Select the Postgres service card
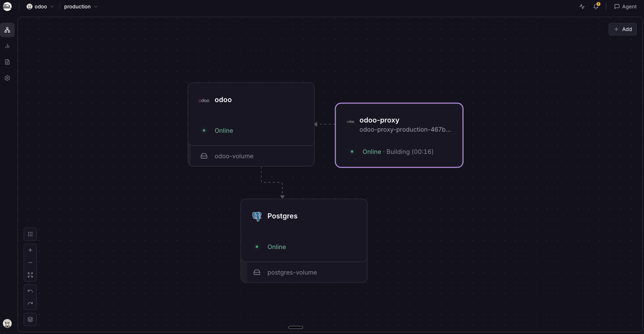 click(x=304, y=230)
